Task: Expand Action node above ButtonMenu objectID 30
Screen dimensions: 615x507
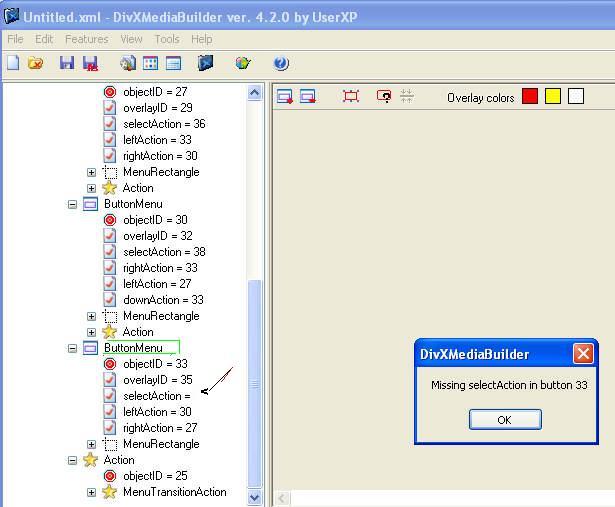Action: (x=91, y=188)
